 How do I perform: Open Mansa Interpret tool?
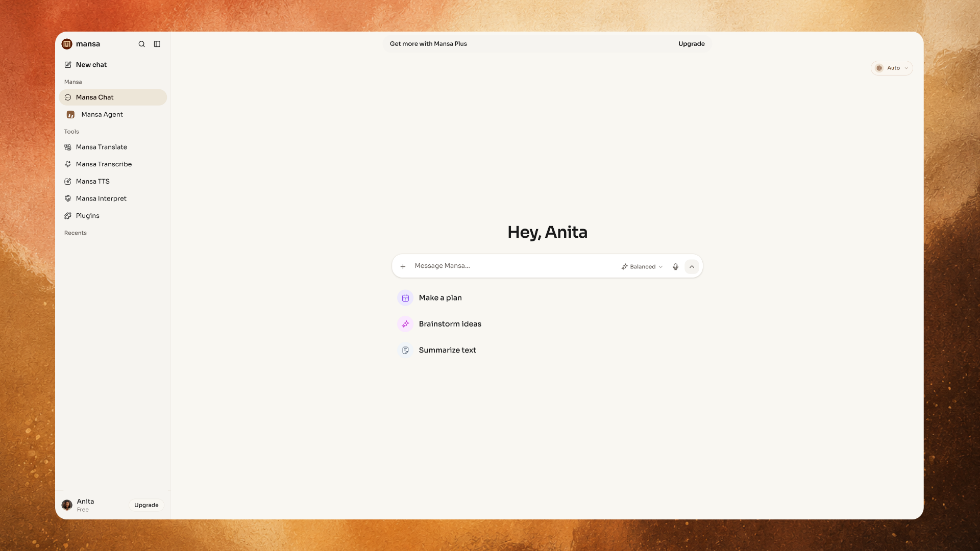click(113, 198)
